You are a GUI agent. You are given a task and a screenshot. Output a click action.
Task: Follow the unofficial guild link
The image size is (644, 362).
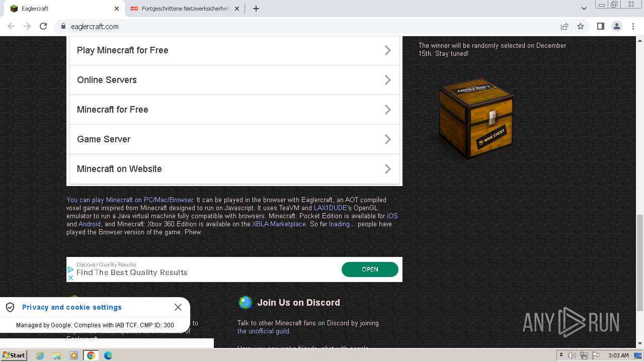[263, 331]
